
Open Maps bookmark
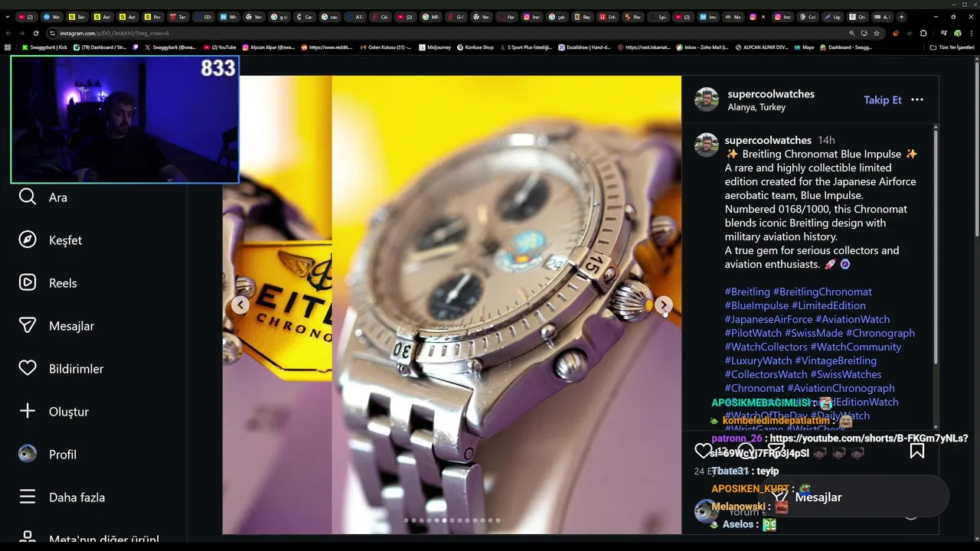coord(802,47)
